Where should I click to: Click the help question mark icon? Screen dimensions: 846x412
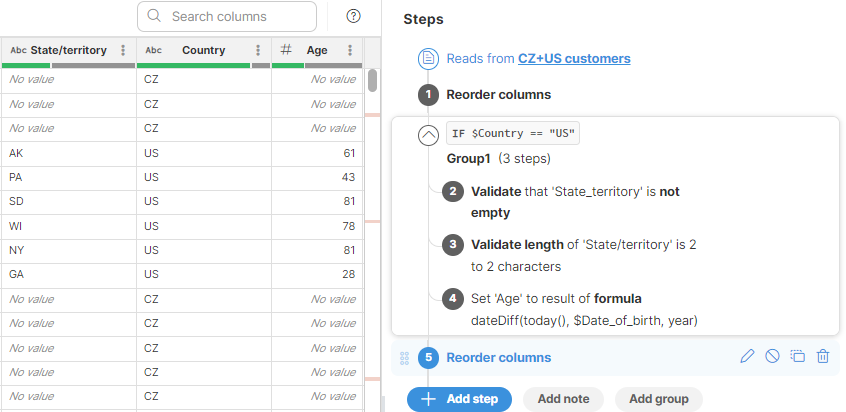(x=353, y=16)
